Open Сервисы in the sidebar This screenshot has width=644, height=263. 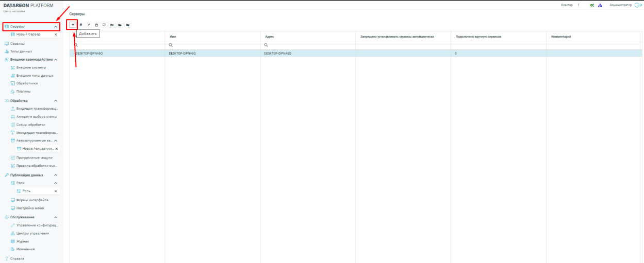point(18,44)
